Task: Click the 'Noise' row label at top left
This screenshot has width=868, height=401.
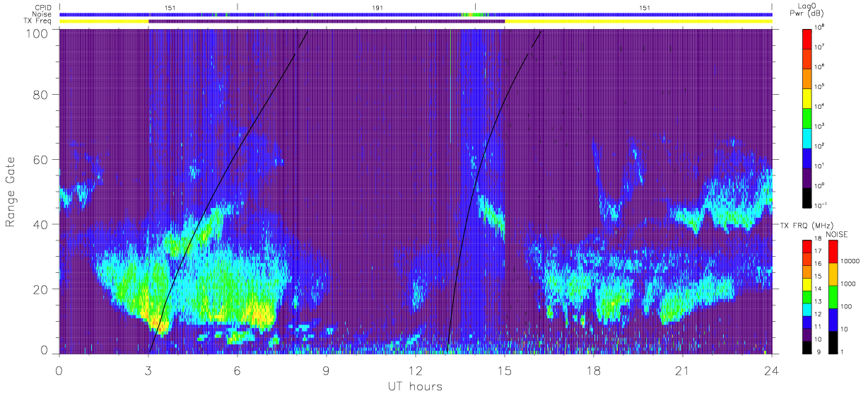Action: (x=43, y=14)
